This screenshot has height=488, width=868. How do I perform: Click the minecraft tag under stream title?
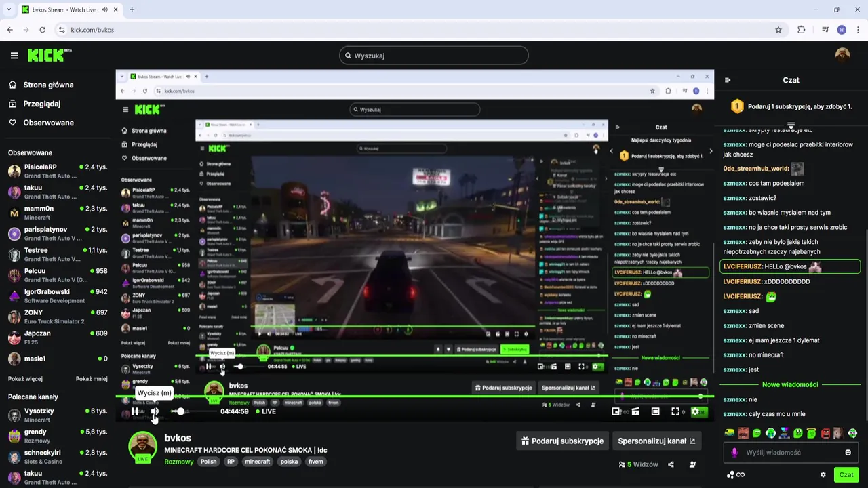(x=257, y=462)
